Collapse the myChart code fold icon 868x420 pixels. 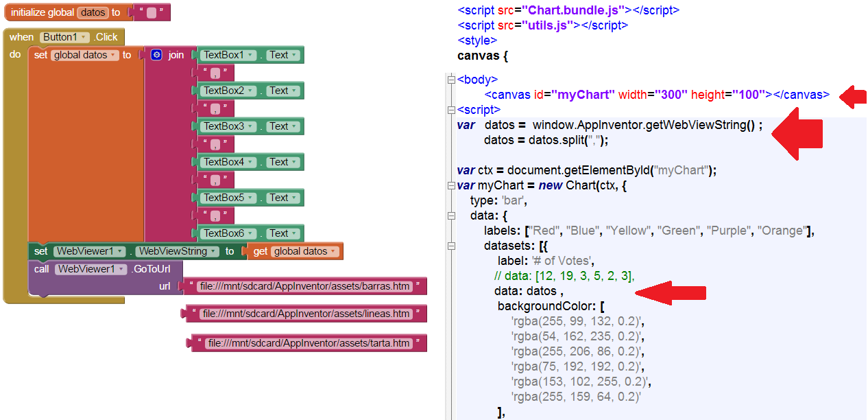click(x=450, y=185)
